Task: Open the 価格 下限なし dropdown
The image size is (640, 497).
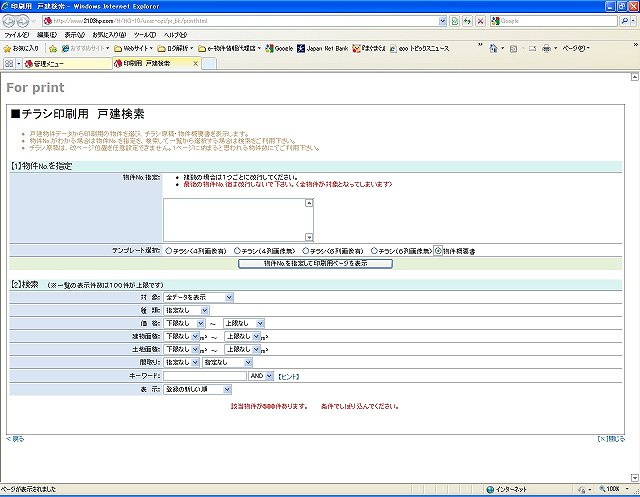Action: (184, 324)
